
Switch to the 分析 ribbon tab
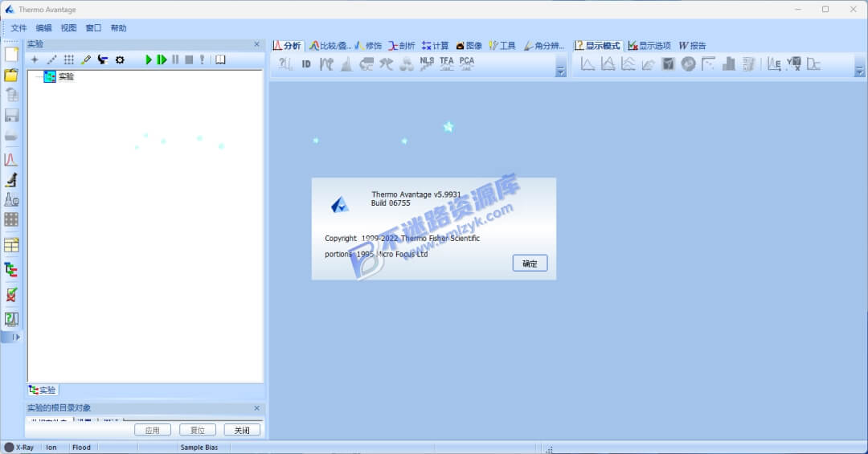coord(287,45)
